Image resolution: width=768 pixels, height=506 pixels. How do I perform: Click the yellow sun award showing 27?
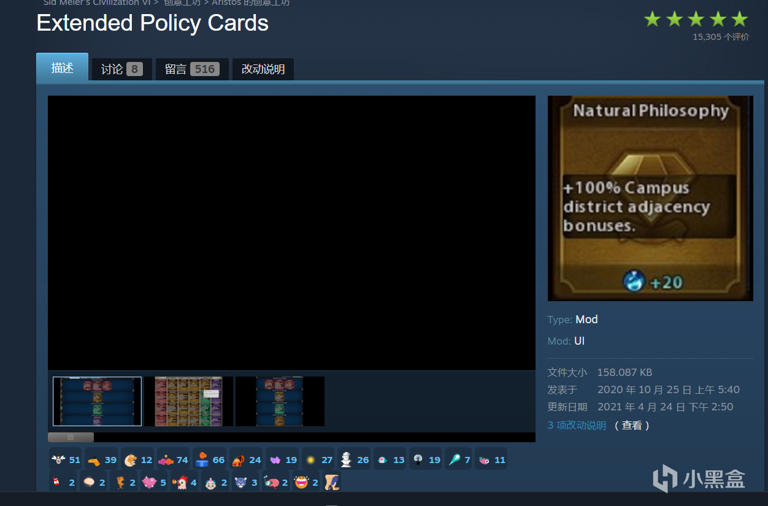pyautogui.click(x=310, y=460)
